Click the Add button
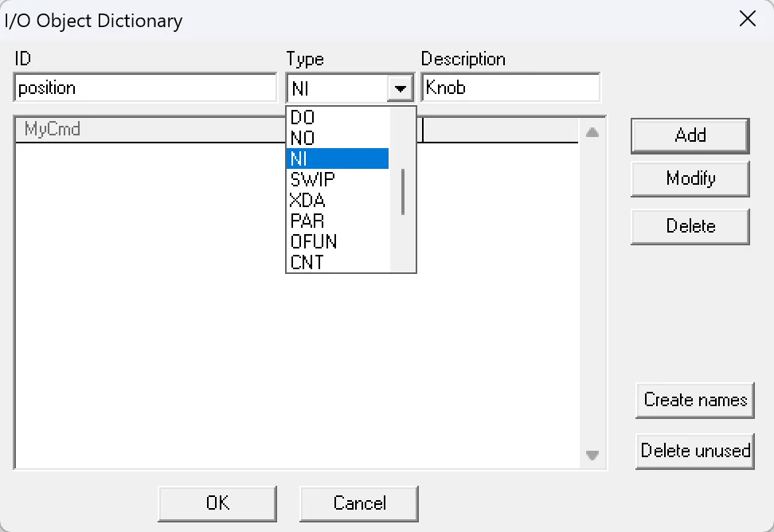The height and width of the screenshot is (532, 774). (690, 135)
